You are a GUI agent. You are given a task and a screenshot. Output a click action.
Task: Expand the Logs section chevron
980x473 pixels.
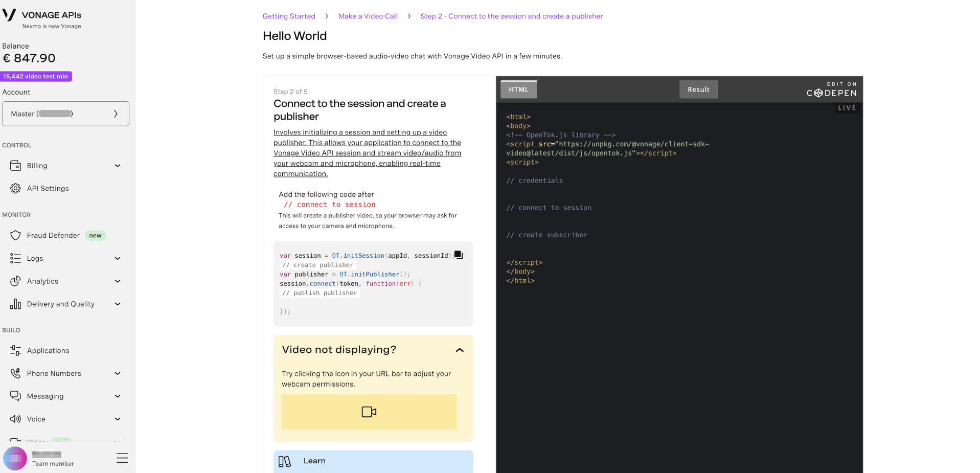pos(118,258)
